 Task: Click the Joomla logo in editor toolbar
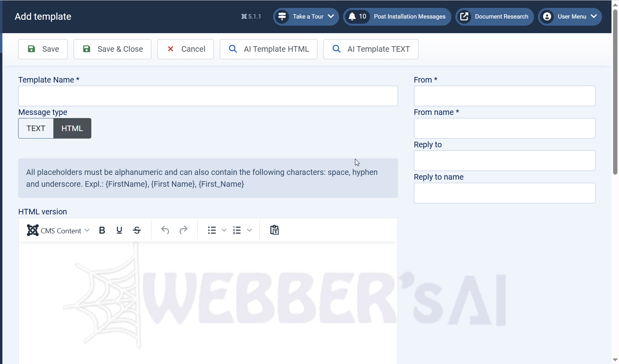pos(33,230)
